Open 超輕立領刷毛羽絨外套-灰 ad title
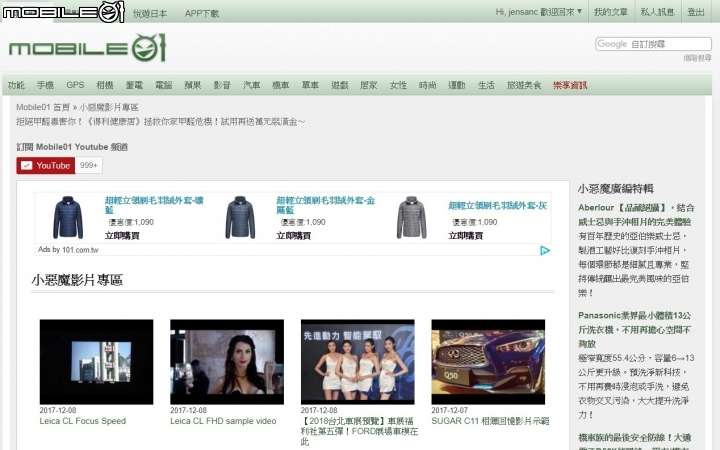This screenshot has width=720, height=450. point(498,205)
